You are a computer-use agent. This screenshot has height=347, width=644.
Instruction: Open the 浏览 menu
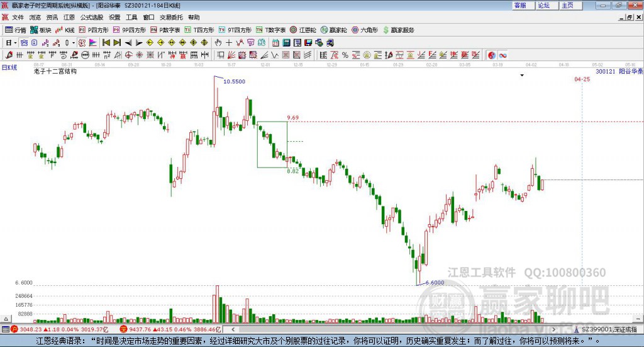tap(35, 17)
